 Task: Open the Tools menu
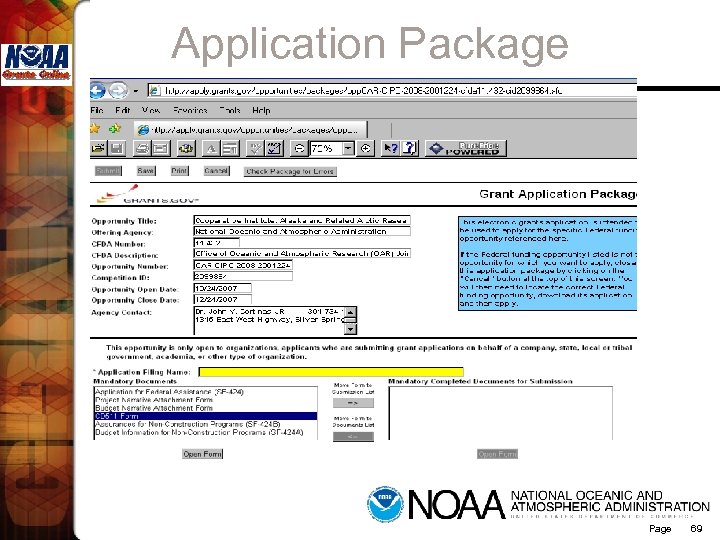point(230,110)
